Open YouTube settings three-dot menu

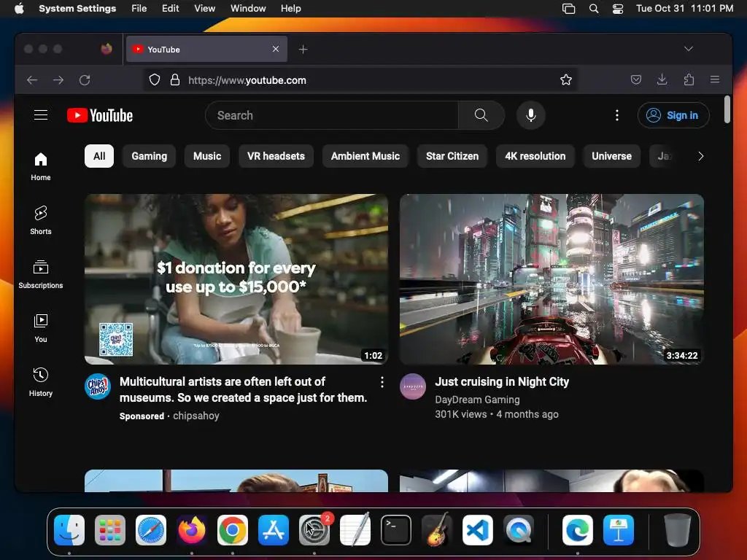tap(617, 115)
